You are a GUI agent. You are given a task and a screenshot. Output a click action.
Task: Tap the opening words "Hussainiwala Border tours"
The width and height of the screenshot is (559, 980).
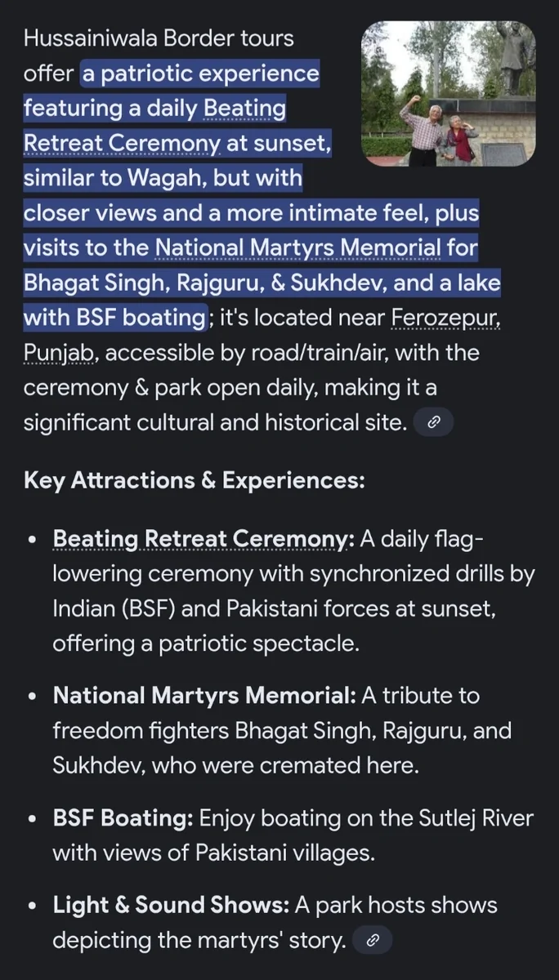click(x=159, y=38)
